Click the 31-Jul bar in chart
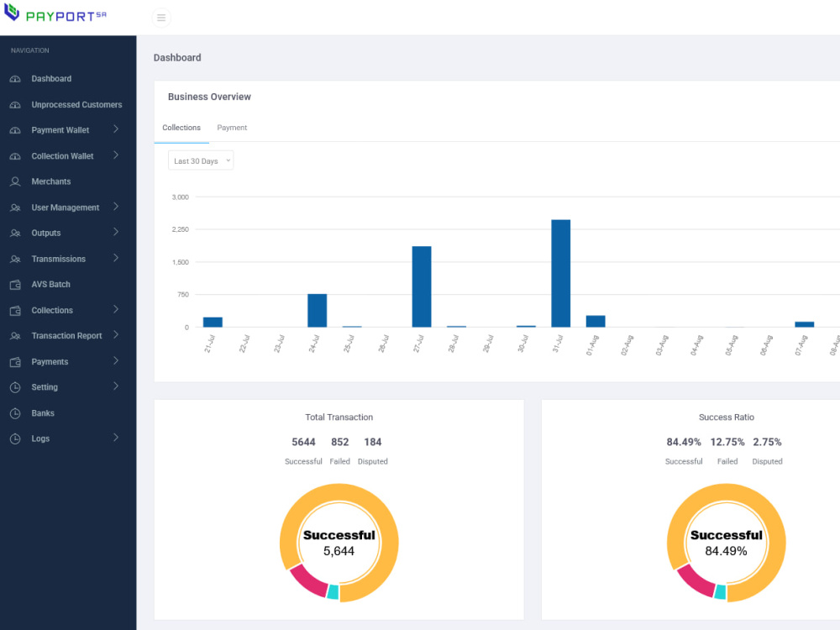The height and width of the screenshot is (630, 840). [x=561, y=273]
